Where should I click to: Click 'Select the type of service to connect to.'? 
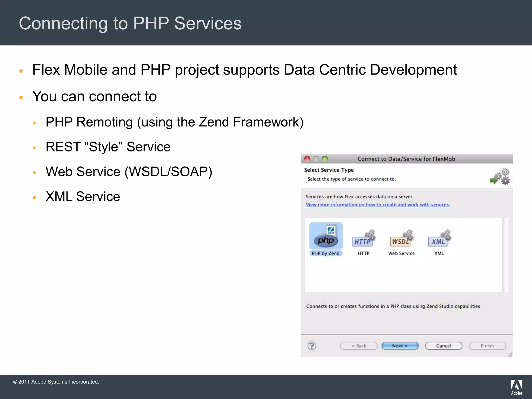click(x=351, y=179)
